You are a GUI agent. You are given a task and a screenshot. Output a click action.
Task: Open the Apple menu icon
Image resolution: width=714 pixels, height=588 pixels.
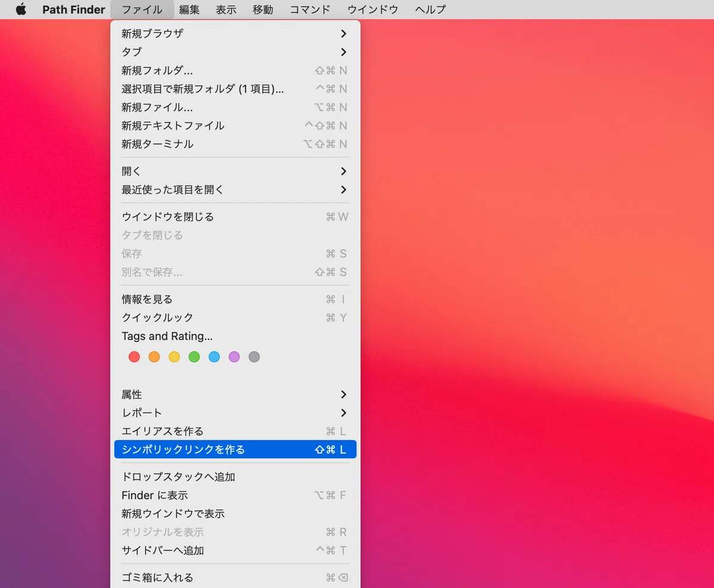point(21,10)
